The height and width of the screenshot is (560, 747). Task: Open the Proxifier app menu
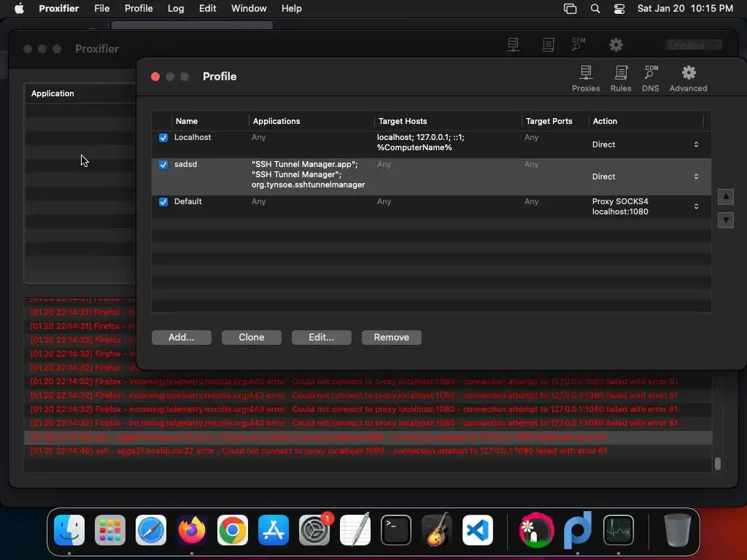click(x=59, y=9)
